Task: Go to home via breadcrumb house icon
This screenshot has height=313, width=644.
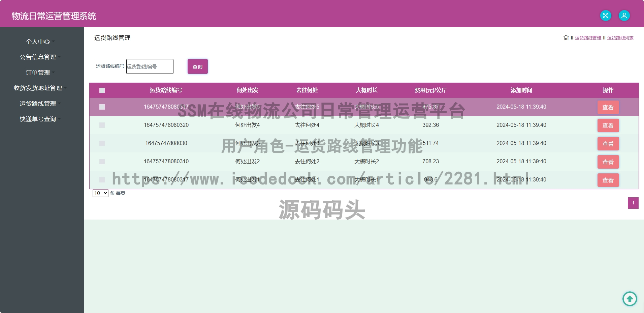Action: click(x=566, y=38)
